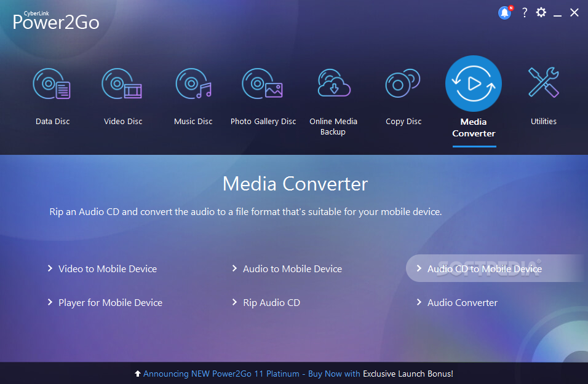
Task: Open Audio Converter
Action: (x=463, y=303)
